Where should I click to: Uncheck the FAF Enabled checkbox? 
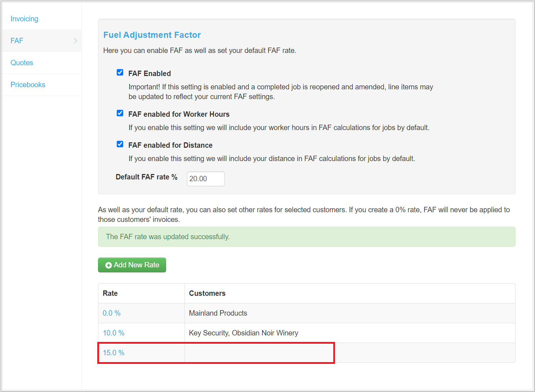[120, 72]
